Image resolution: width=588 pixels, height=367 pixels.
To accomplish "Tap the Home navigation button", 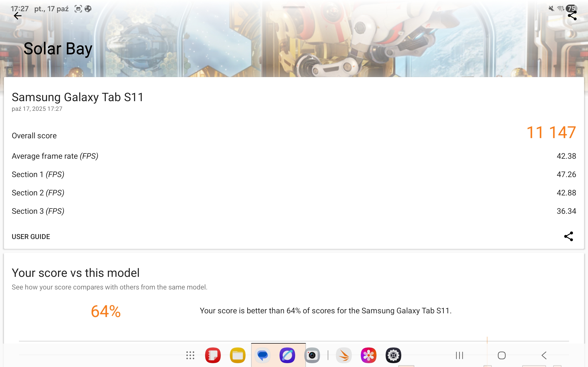I will pyautogui.click(x=501, y=356).
